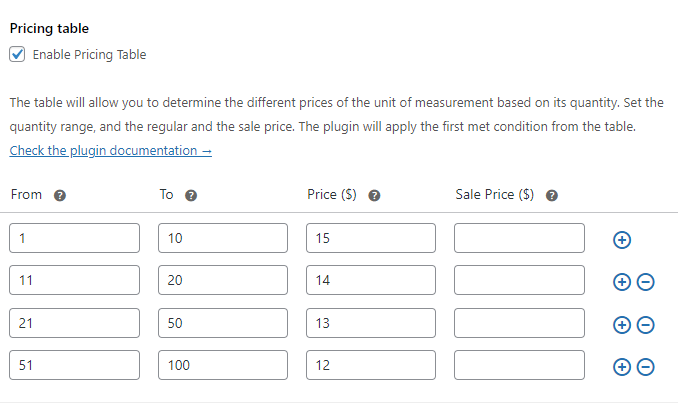Click the help icon next to From
The height and width of the screenshot is (404, 678).
click(59, 196)
